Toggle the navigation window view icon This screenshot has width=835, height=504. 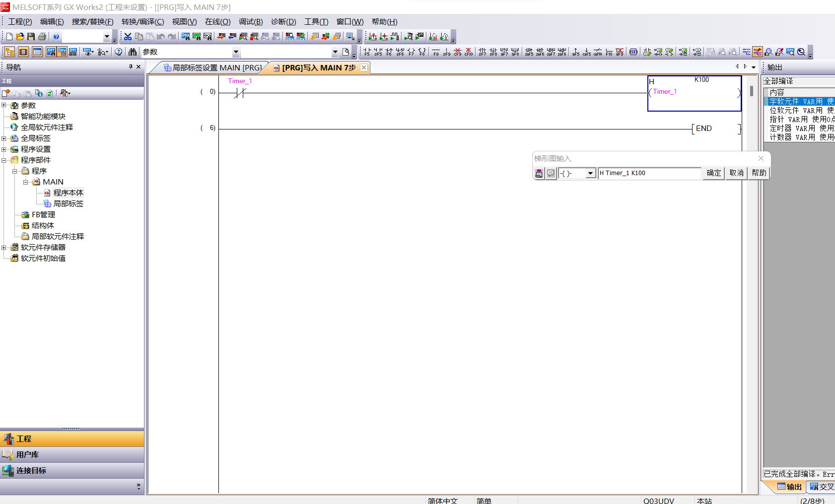point(9,52)
